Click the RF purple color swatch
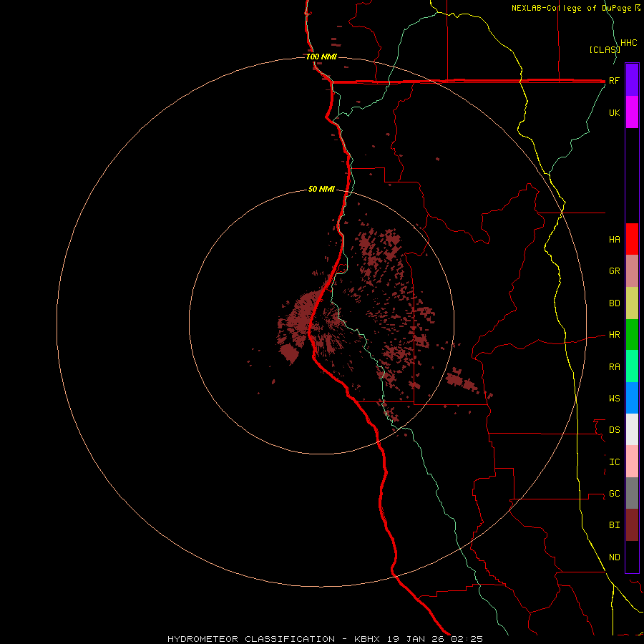The width and height of the screenshot is (644, 644). click(x=632, y=80)
